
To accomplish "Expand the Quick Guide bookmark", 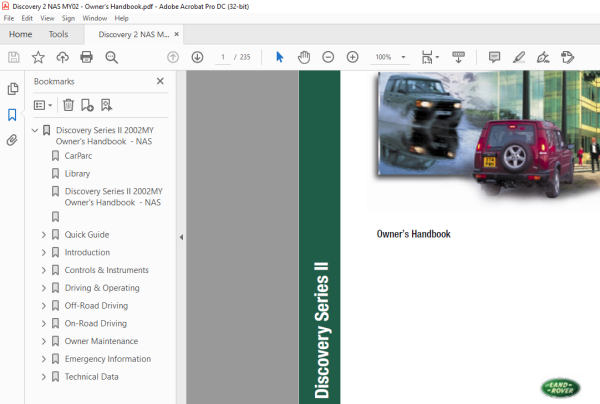I will click(44, 235).
